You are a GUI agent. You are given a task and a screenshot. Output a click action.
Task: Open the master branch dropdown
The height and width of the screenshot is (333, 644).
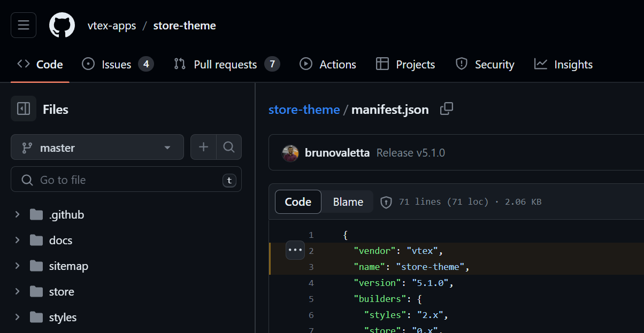click(97, 147)
